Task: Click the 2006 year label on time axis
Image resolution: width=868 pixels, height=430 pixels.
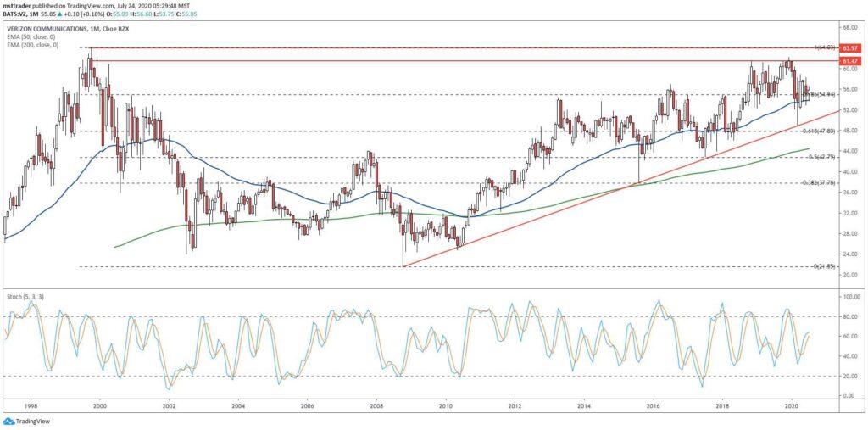Action: pos(308,405)
